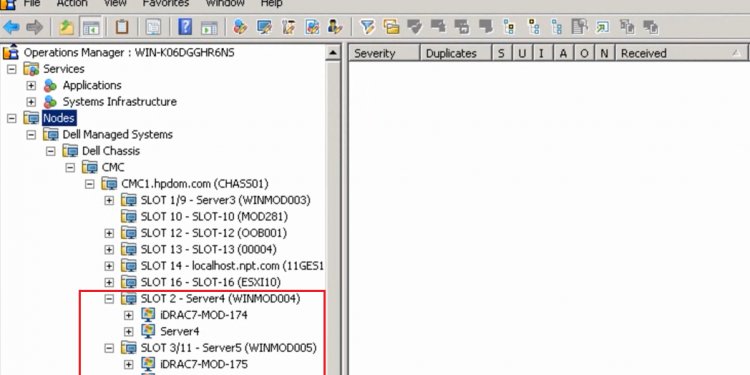Expand the Applications services node
Image resolution: width=750 pixels, height=375 pixels.
tap(31, 85)
